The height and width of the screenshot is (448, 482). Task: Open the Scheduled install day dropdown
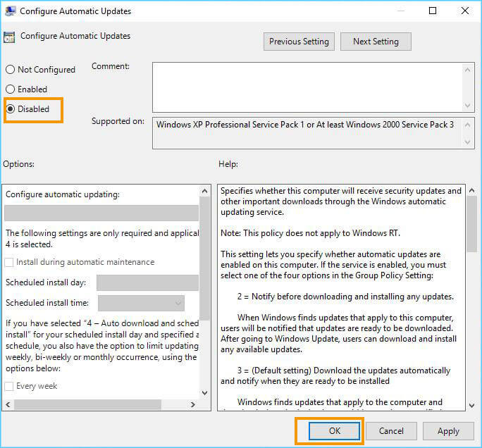point(147,282)
